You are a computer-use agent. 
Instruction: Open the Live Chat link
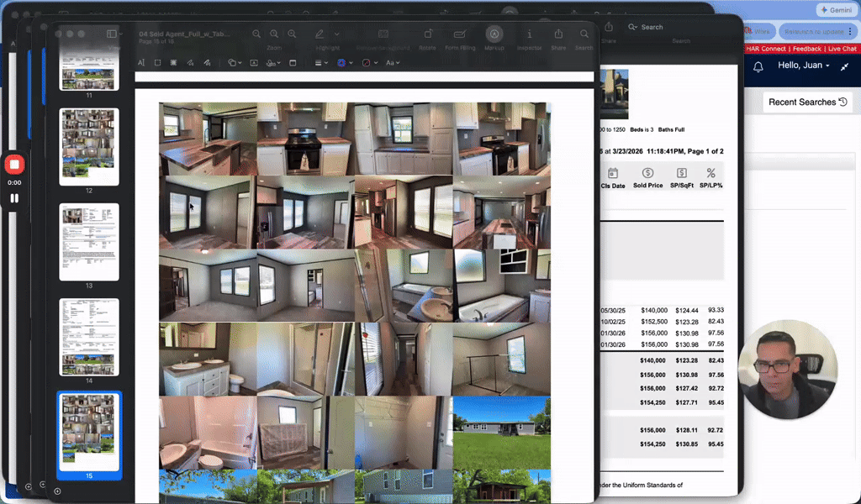(842, 49)
